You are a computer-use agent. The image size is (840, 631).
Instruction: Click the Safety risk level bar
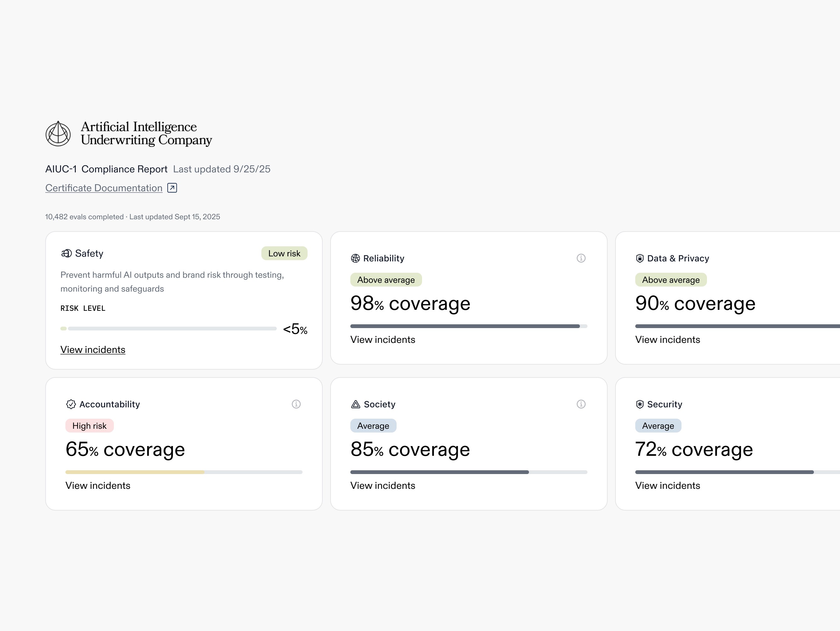[x=168, y=329]
